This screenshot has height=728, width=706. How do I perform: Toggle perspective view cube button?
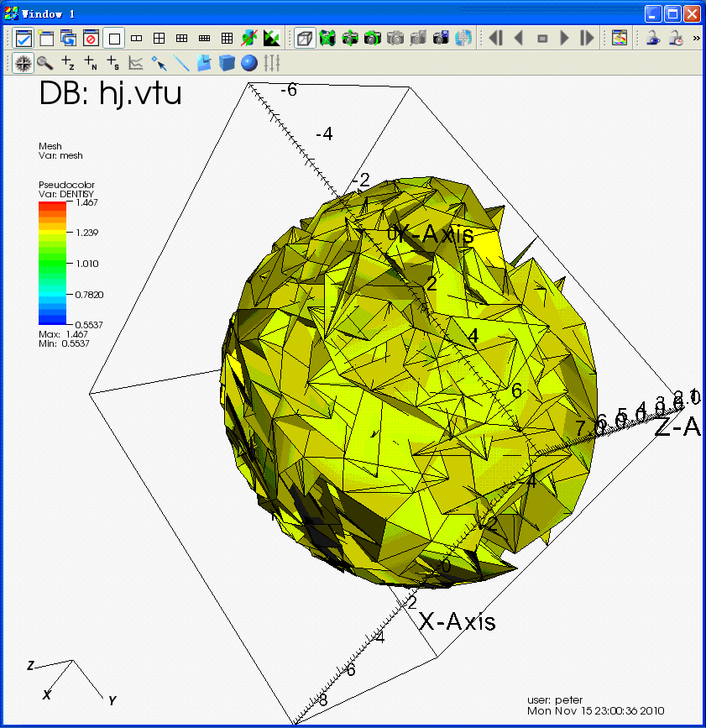pyautogui.click(x=305, y=38)
